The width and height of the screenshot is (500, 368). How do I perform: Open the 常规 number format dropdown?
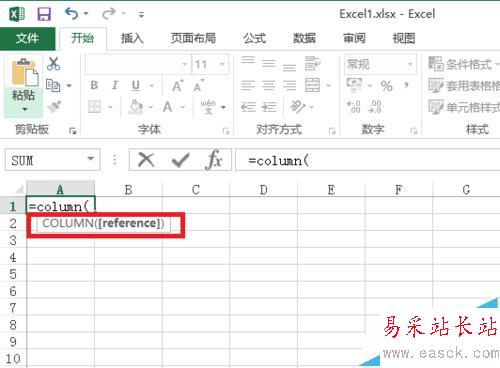(410, 64)
